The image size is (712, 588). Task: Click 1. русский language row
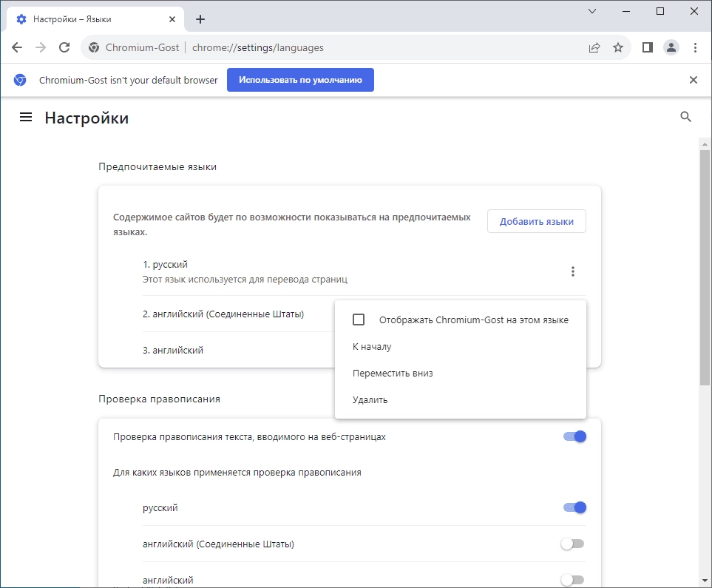click(365, 271)
